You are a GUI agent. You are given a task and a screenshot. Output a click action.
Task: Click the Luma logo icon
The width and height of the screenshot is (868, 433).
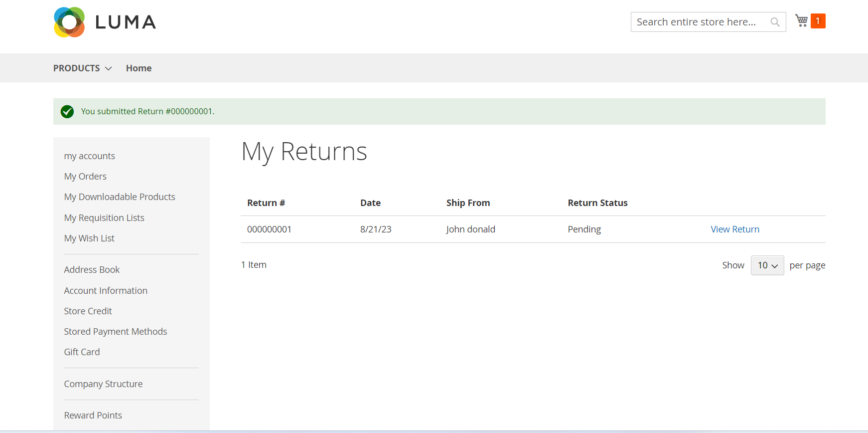(69, 22)
